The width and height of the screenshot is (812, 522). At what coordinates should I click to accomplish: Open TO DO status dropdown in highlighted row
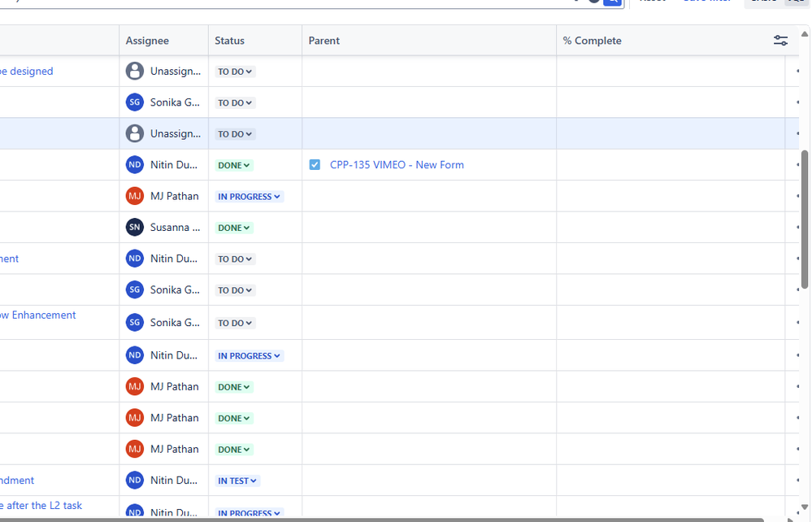pos(235,134)
